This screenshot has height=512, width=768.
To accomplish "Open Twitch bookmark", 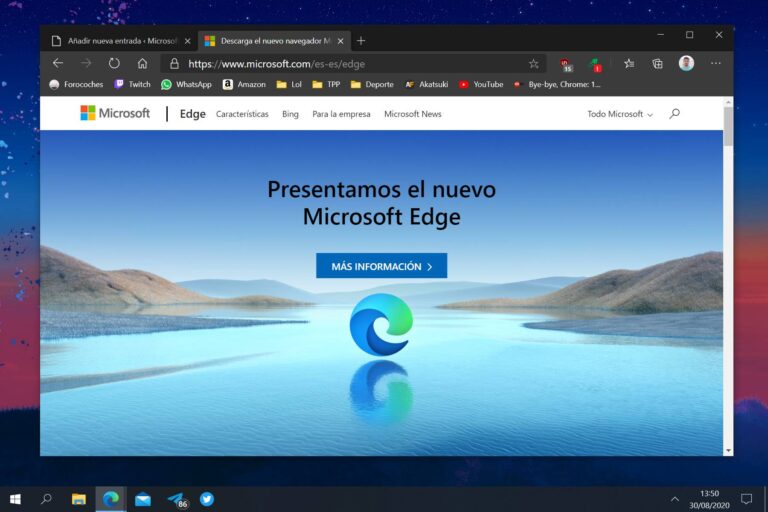I will click(132, 84).
